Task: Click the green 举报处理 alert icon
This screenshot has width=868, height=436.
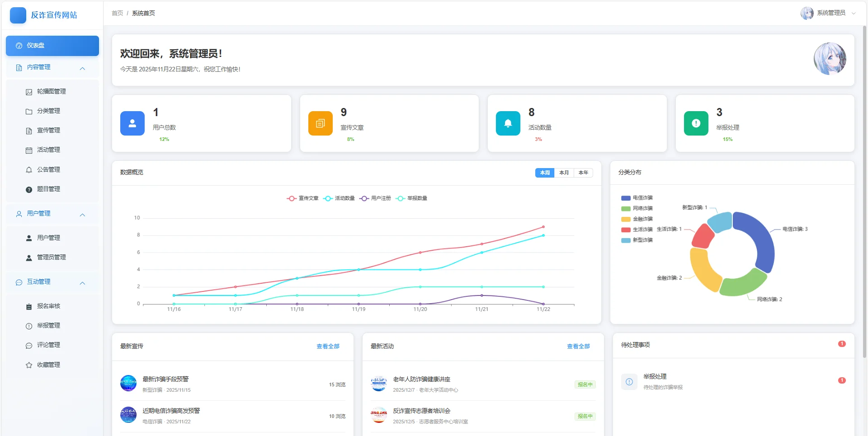Action: (696, 123)
